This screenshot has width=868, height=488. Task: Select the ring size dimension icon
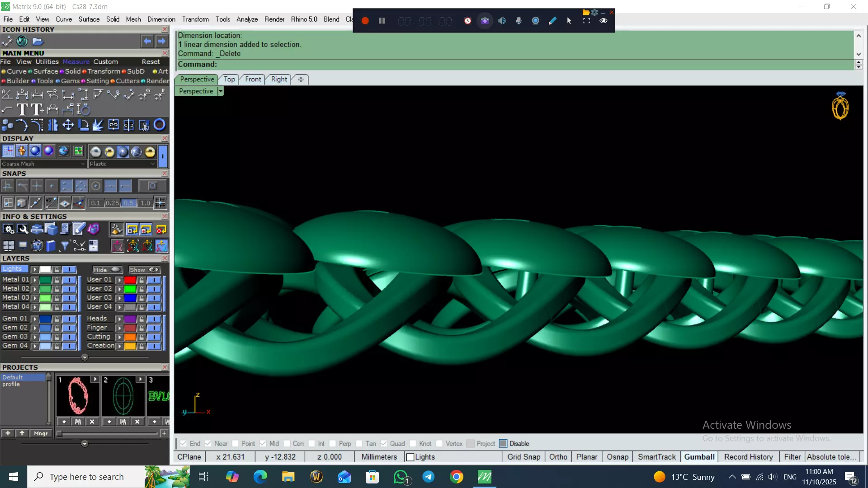coord(84,109)
